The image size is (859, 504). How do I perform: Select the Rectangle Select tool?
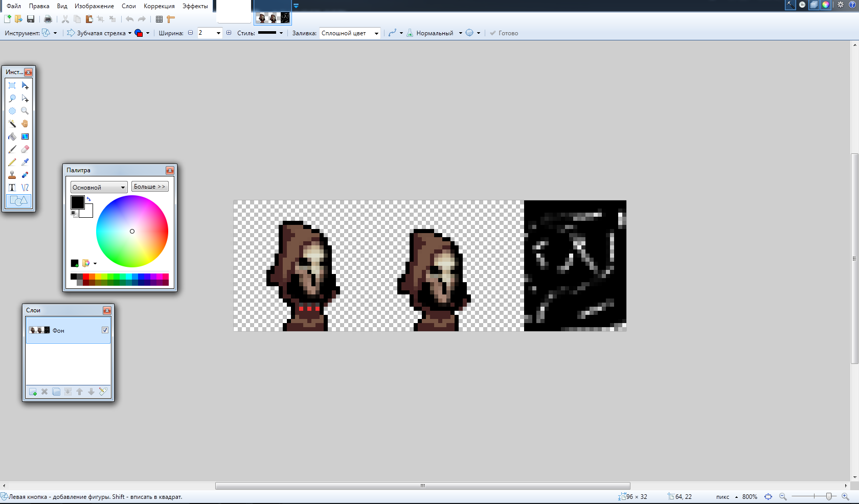coord(12,85)
